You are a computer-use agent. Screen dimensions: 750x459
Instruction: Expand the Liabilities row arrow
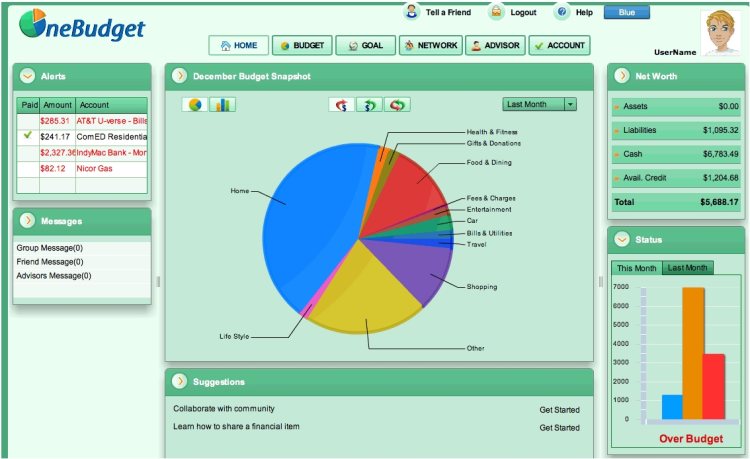pyautogui.click(x=617, y=131)
